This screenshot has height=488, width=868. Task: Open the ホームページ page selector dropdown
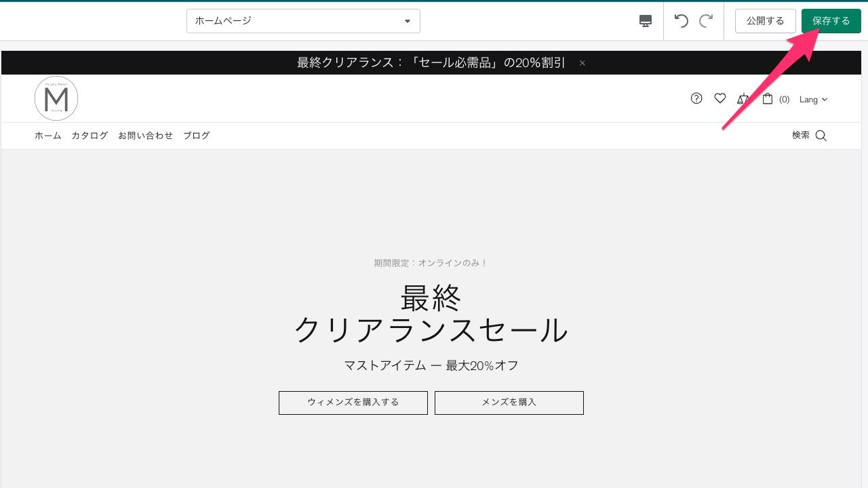pyautogui.click(x=303, y=21)
